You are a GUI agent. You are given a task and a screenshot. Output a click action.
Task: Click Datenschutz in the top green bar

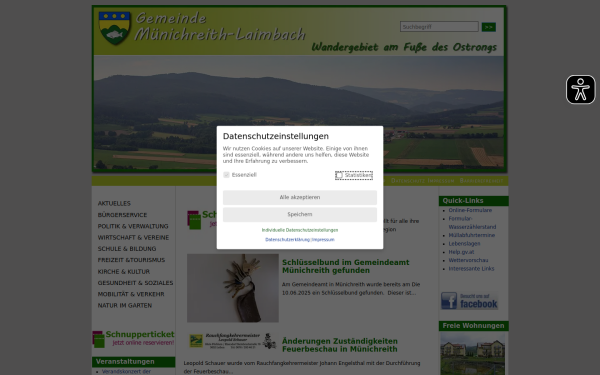(x=408, y=181)
